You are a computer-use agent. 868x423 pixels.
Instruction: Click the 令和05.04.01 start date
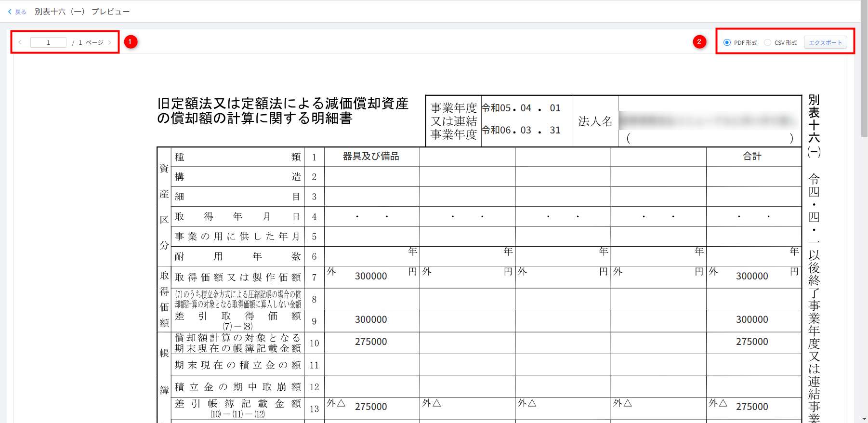click(521, 108)
